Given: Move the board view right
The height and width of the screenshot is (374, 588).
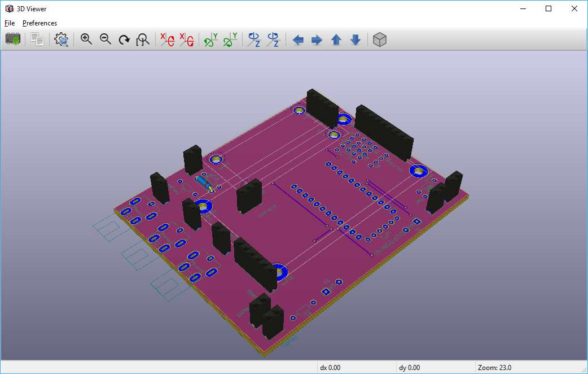Looking at the screenshot, I should [317, 39].
